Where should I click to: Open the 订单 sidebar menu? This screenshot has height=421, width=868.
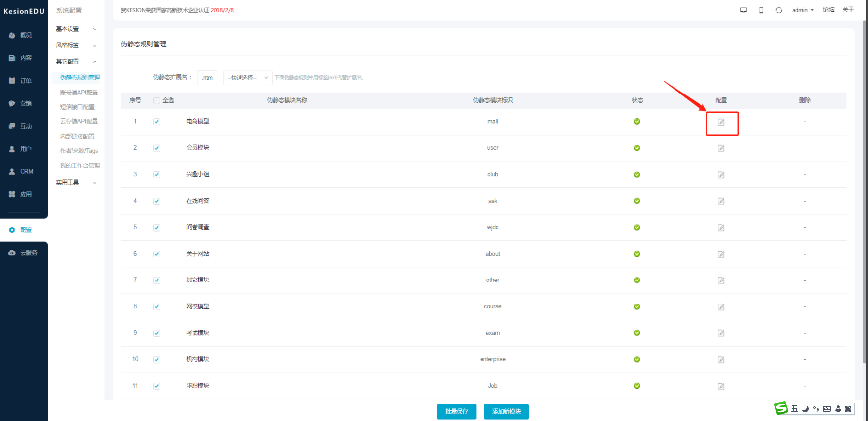[25, 81]
